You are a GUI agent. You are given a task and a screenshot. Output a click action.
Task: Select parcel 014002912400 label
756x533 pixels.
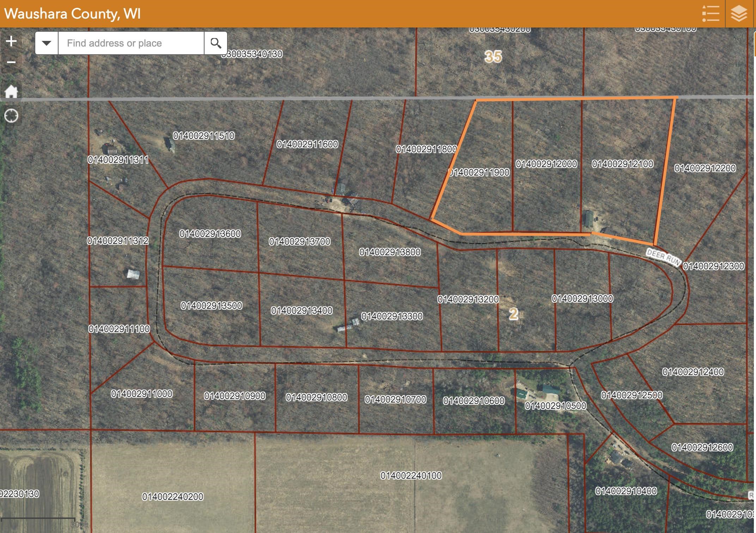tap(693, 372)
